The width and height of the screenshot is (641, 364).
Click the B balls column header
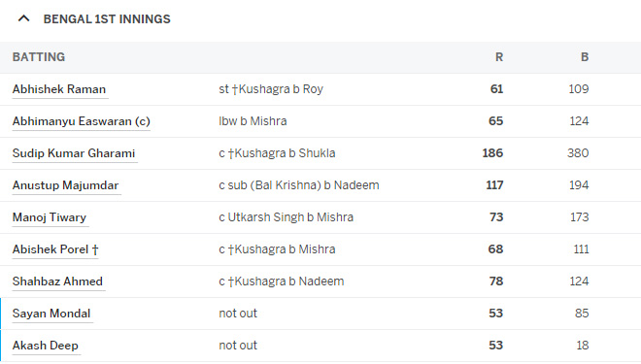pos(585,57)
